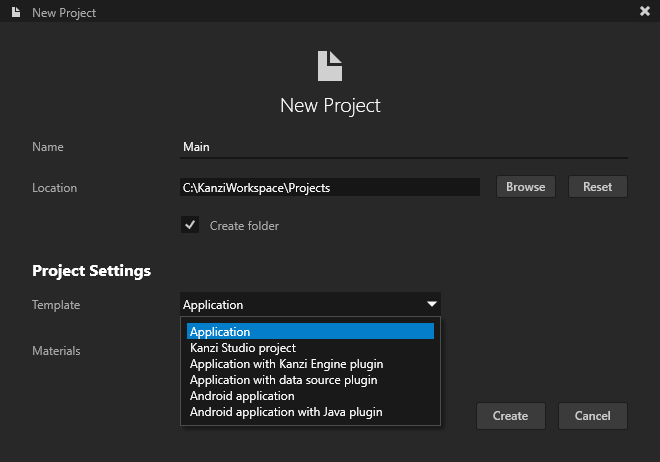
Task: Collapse the Template dropdown arrow
Action: pos(431,304)
